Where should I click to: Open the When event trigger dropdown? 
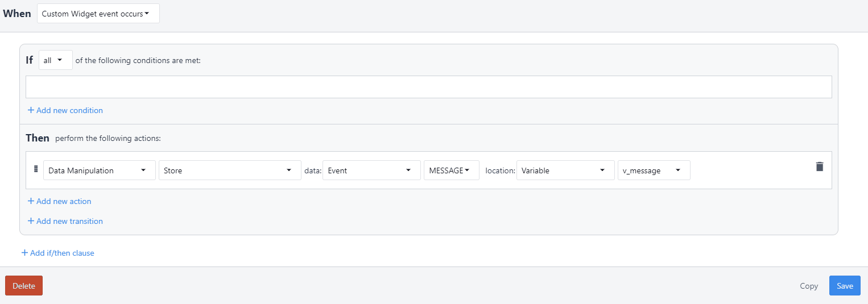click(98, 14)
